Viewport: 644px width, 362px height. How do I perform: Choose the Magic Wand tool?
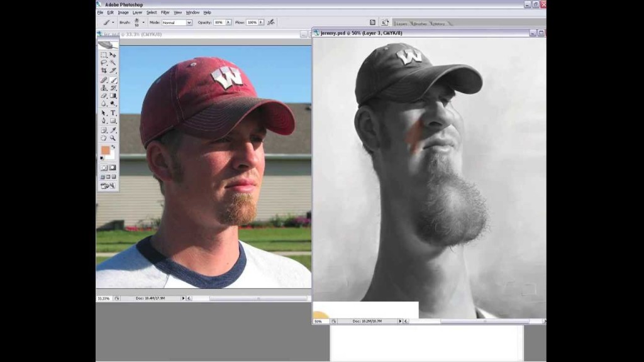[113, 63]
